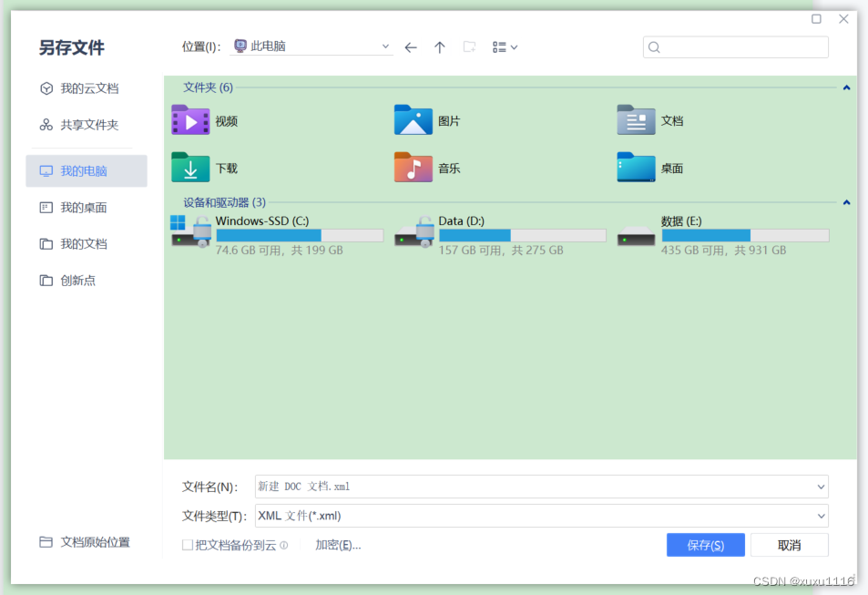Click the text 74.6 GB 可用, 共 199 GB
This screenshot has height=595, width=868.
click(x=279, y=251)
